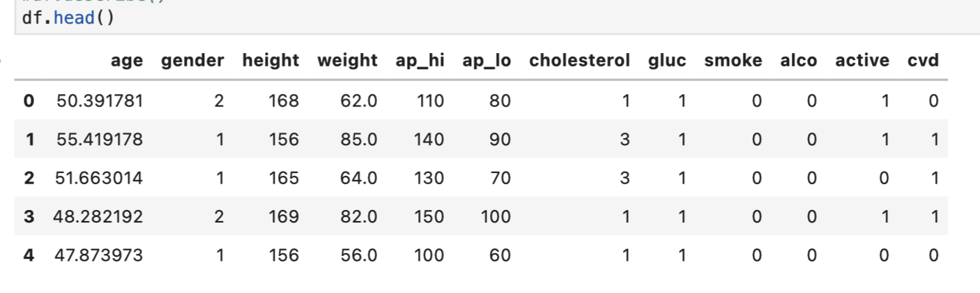This screenshot has width=980, height=293.
Task: Click the 'cholesterol' column header
Action: pyautogui.click(x=579, y=61)
